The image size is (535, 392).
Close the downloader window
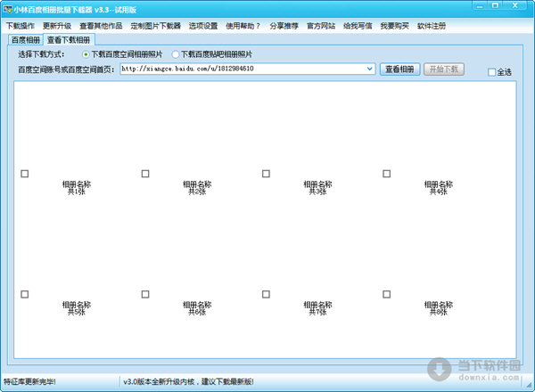(x=515, y=6)
